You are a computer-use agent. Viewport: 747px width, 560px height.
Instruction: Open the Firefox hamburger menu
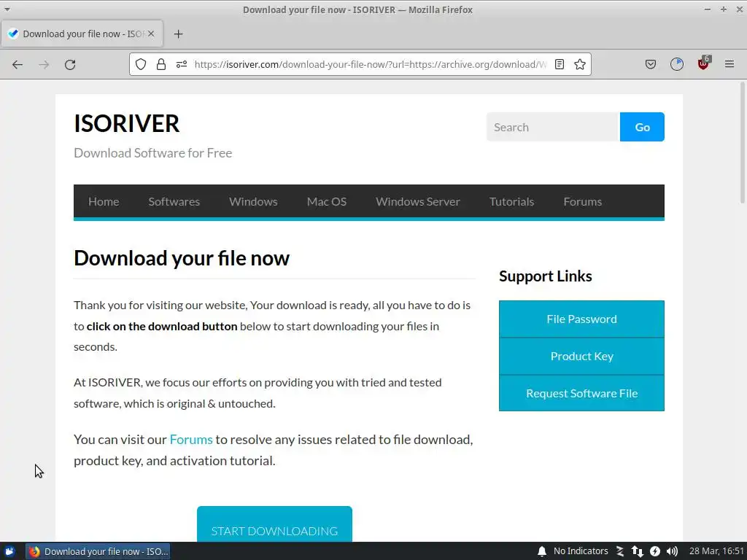[729, 64]
